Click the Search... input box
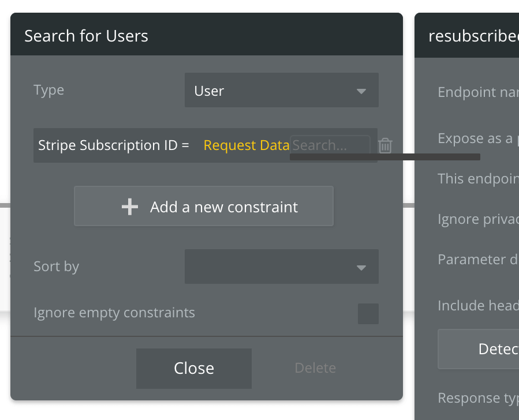Image resolution: width=519 pixels, height=420 pixels. 329,145
